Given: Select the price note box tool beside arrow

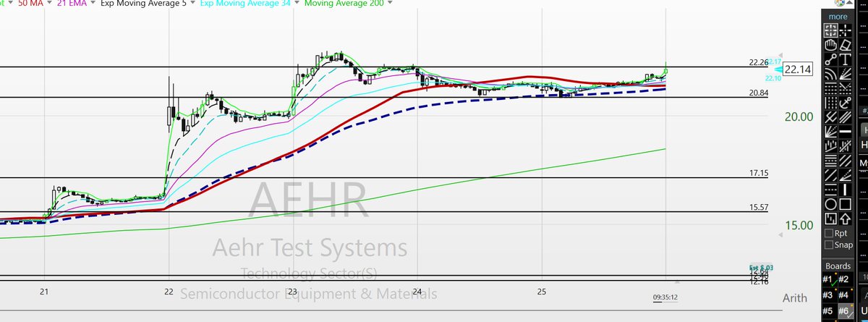Looking at the screenshot, I should pos(830,217).
